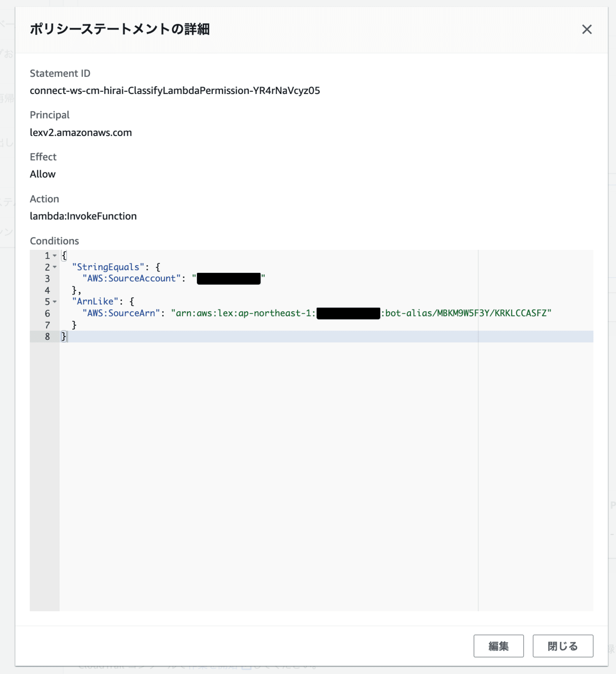Click the "AWS:SourceAccount" key in the editor

point(131,278)
